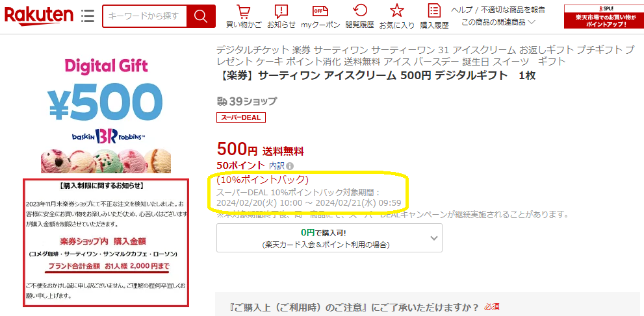Click the keyword search field
The height and width of the screenshot is (316, 644).
pyautogui.click(x=144, y=16)
